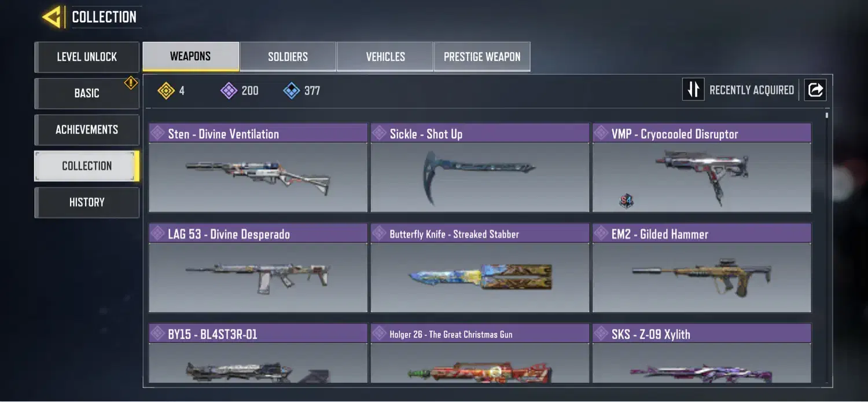Switch to the Soldiers tab
The width and height of the screenshot is (868, 402).
[288, 57]
